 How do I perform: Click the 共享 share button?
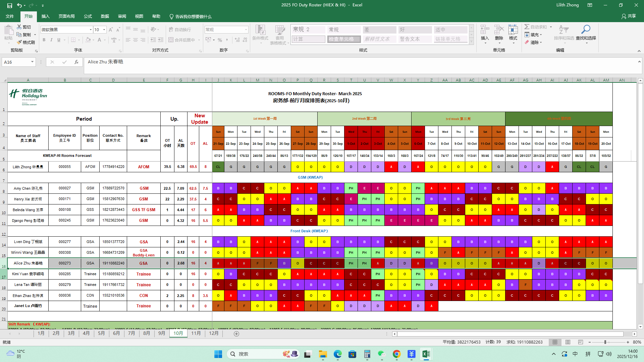629,16
